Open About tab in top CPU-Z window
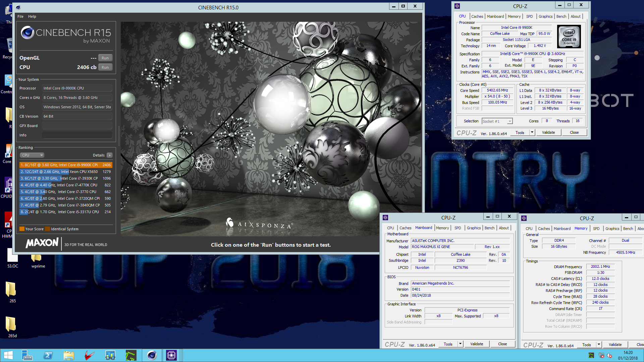Image resolution: width=644 pixels, height=362 pixels. coord(576,16)
